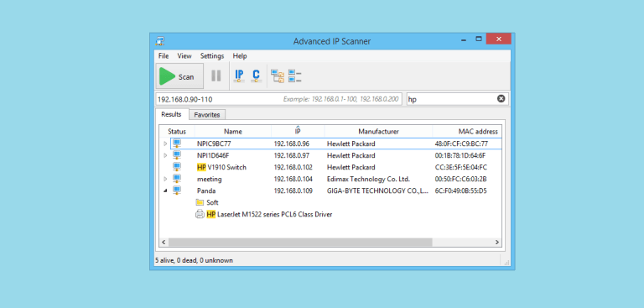The width and height of the screenshot is (644, 308).
Task: Expand the NPIC9BC77 row
Action: [x=165, y=144]
